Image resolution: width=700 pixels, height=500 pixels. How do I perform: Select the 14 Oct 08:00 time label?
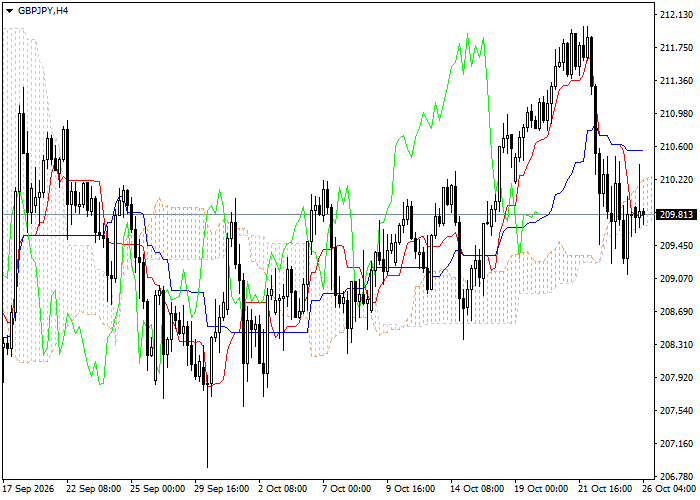(478, 489)
